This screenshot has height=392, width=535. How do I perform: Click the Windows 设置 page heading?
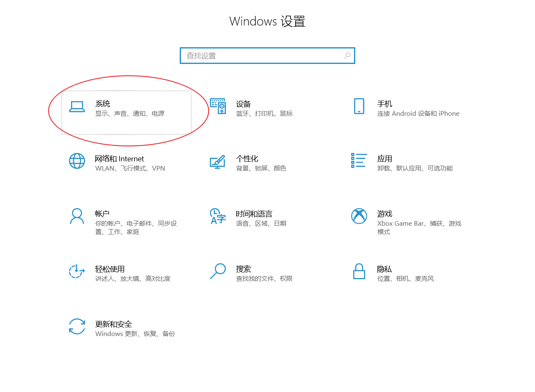267,21
